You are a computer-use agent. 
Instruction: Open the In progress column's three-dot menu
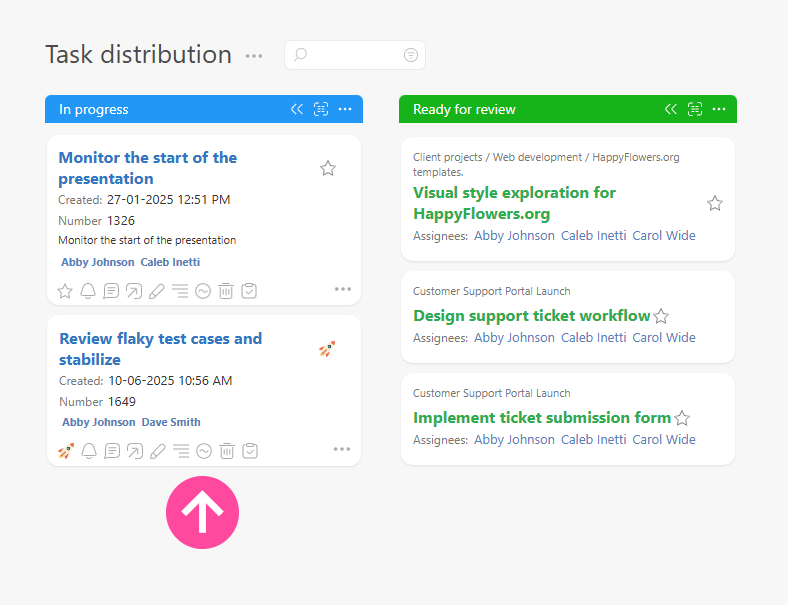click(x=345, y=109)
